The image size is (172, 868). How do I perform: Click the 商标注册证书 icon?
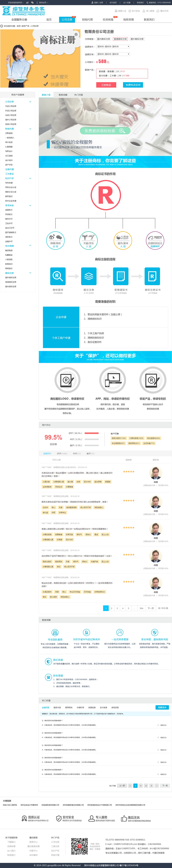pyautogui.click(x=152, y=276)
